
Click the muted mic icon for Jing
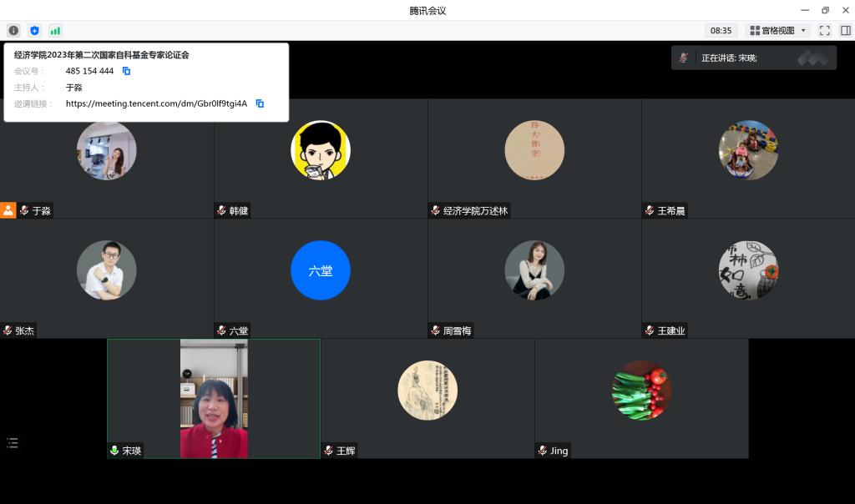point(543,451)
